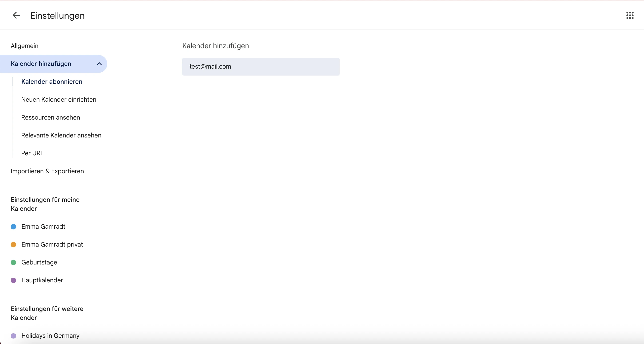Open Neuen Kalender einrichten
Viewport: 644px width, 344px height.
(59, 100)
